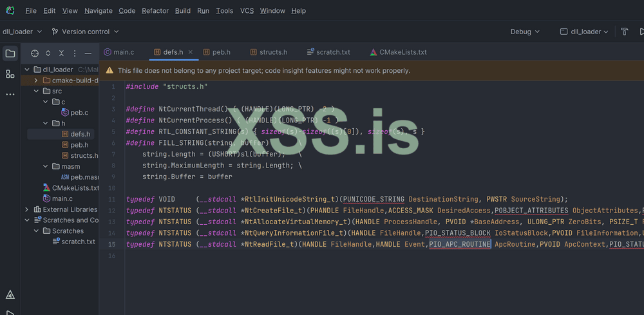
Task: Open the Edit menu
Action: [50, 11]
